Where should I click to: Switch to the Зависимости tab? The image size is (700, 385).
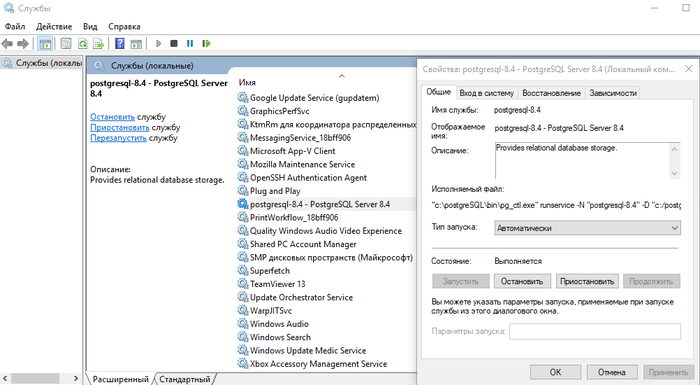(x=612, y=93)
